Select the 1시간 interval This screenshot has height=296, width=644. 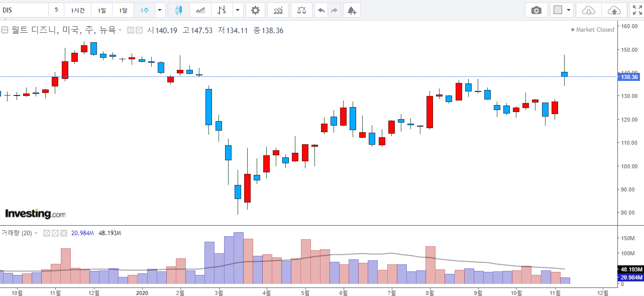coord(77,10)
